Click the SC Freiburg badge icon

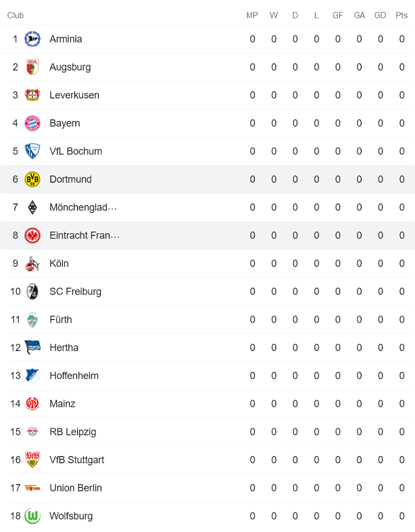[33, 291]
